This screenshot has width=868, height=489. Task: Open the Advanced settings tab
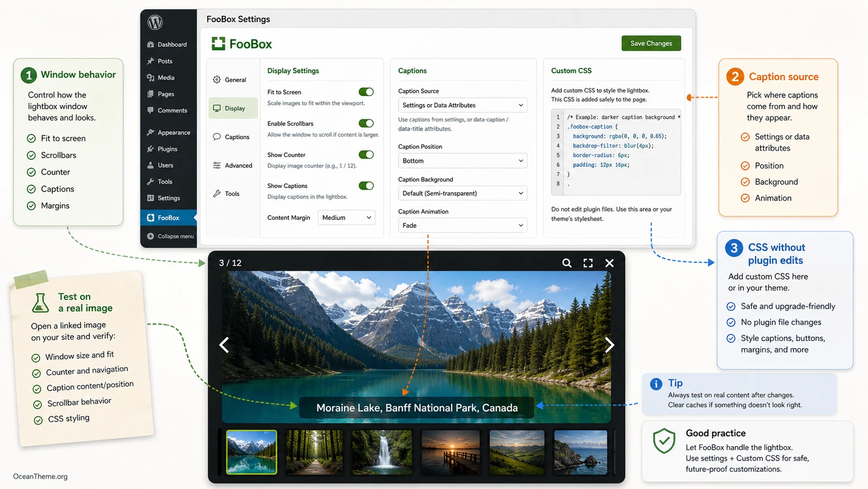point(233,165)
